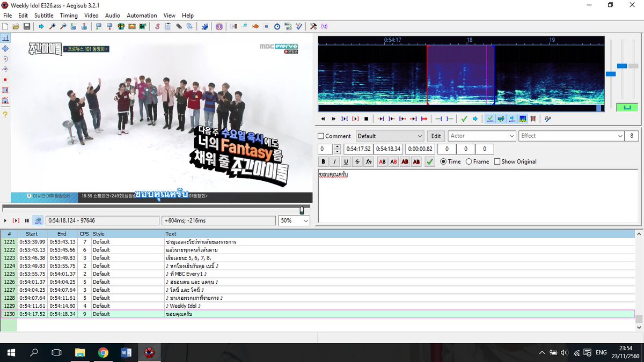Go to next line in audio

334,119
